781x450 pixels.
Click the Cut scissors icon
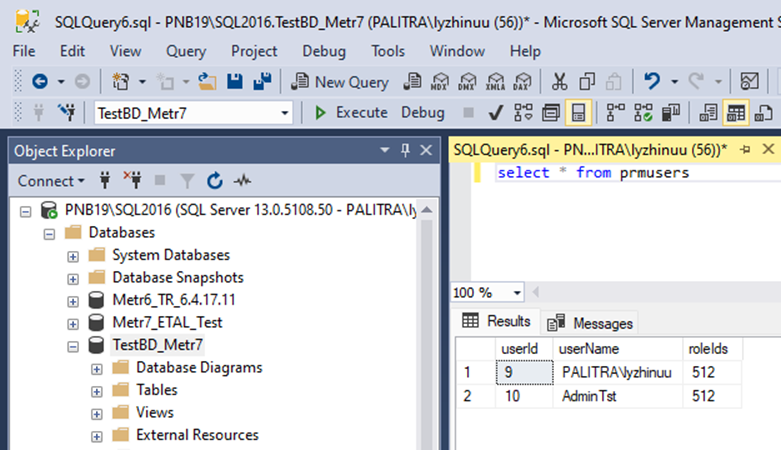(559, 81)
